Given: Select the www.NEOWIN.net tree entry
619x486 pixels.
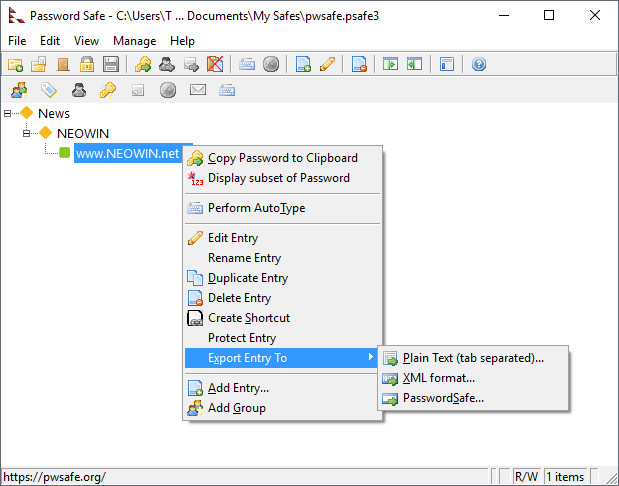Looking at the screenshot, I should 127,154.
